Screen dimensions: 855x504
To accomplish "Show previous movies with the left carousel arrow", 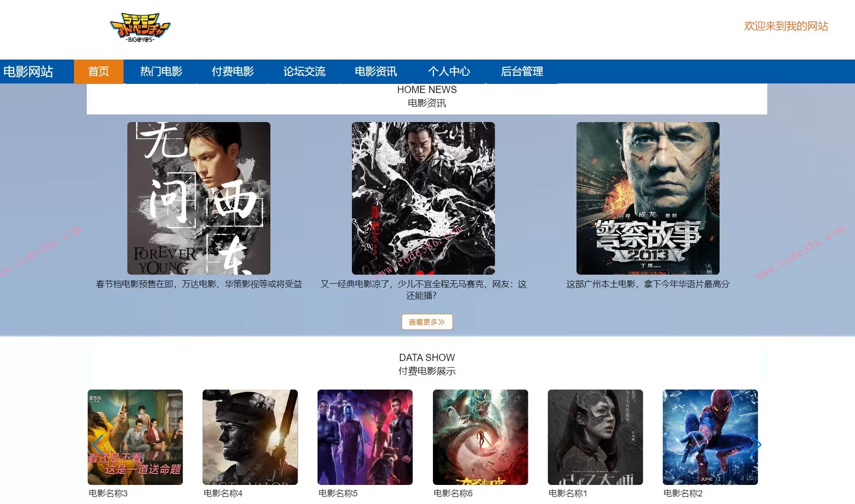I will 98,445.
